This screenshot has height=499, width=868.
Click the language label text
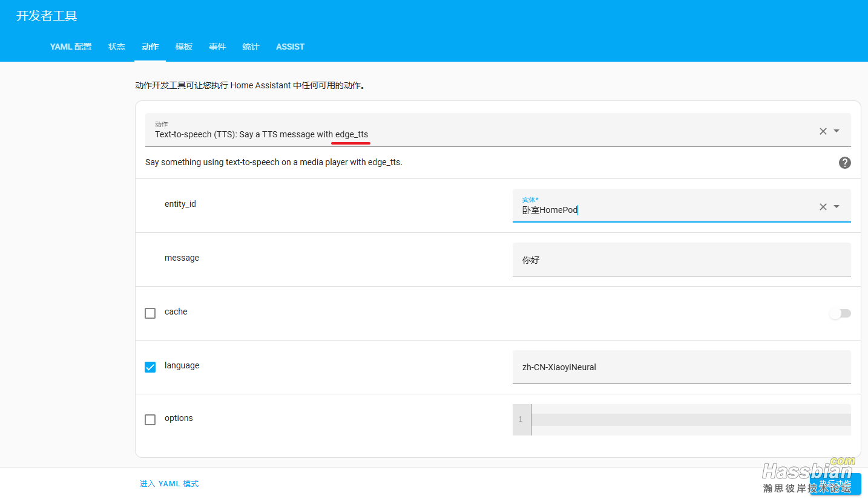[182, 365]
